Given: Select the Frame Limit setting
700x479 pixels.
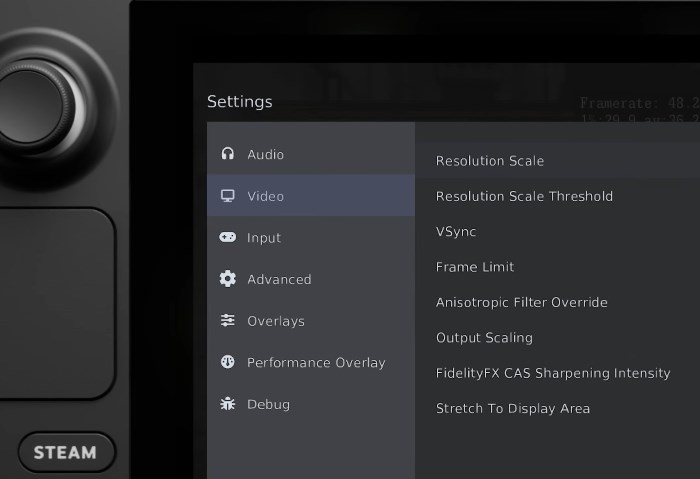Looking at the screenshot, I should 475,267.
